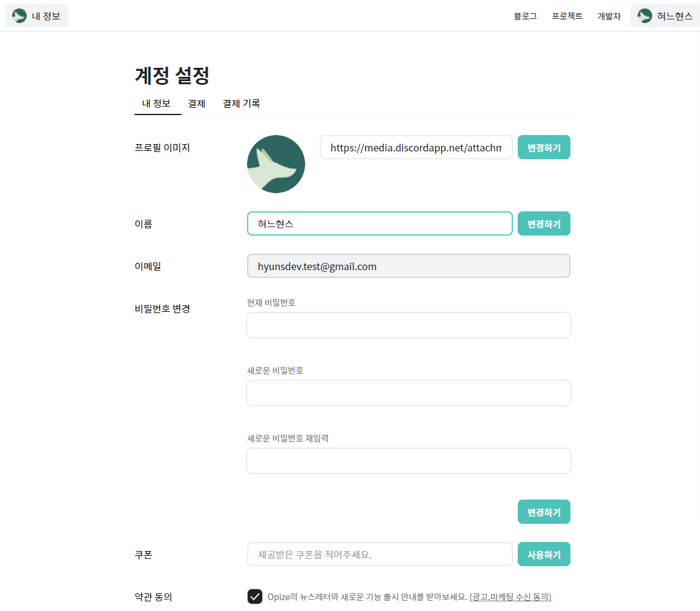Switch to the 결제 tab
This screenshot has height=611, width=700.
pyautogui.click(x=196, y=104)
